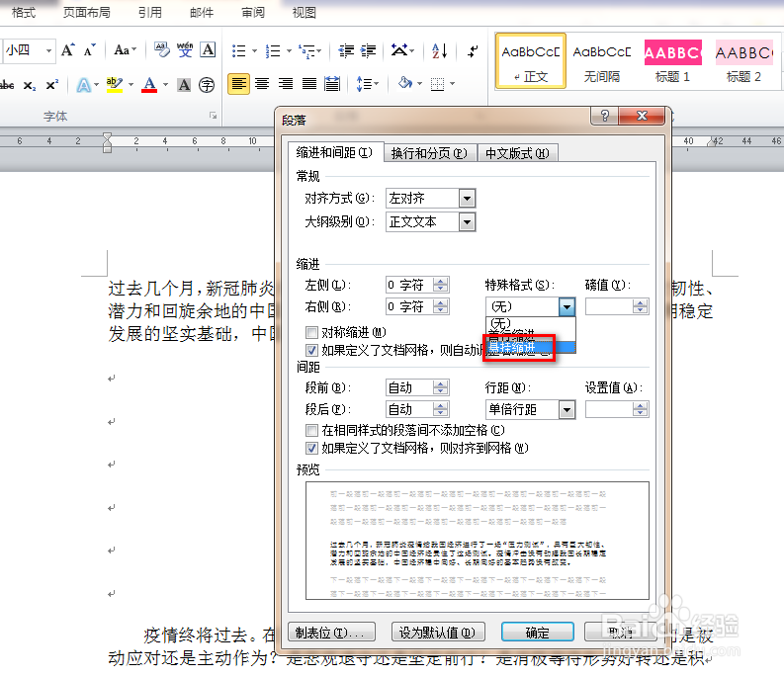Open the 页面布局 ribbon tab

pos(86,13)
